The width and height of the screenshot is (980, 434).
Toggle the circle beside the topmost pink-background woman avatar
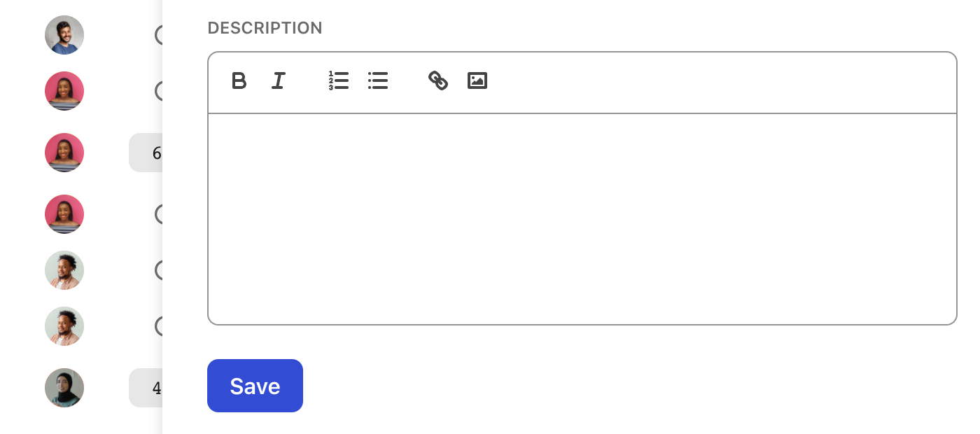pos(159,91)
